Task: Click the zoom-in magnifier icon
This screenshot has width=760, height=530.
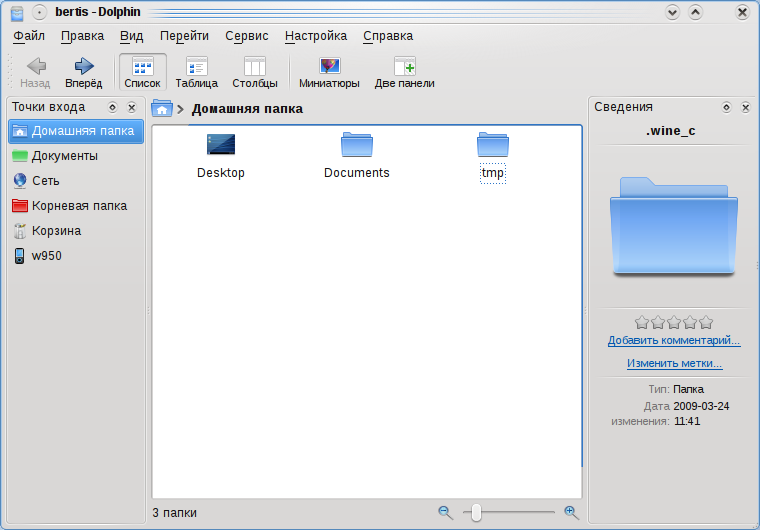Action: point(571,513)
